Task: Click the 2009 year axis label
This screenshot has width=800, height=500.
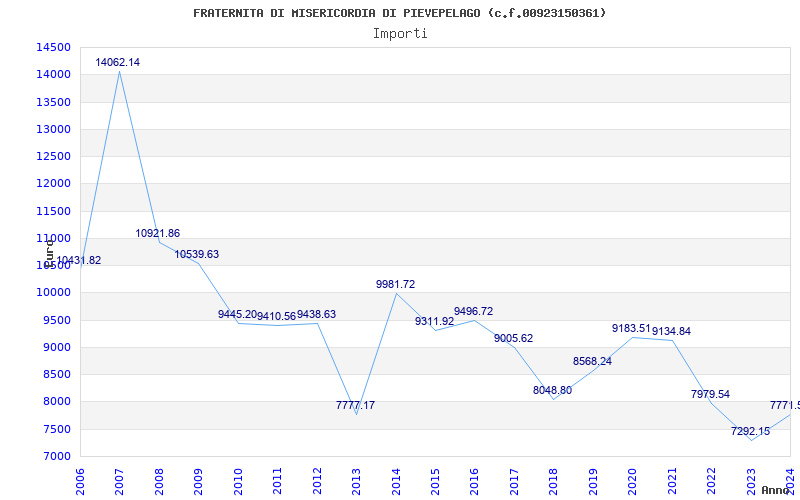Action: pos(198,482)
